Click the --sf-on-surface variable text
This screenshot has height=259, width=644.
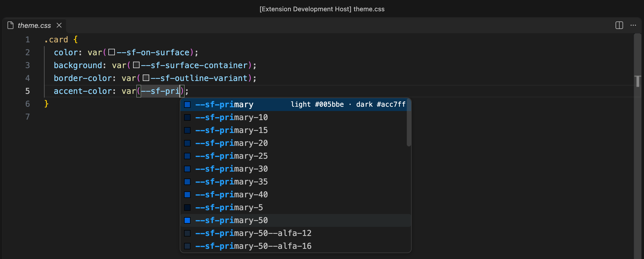point(153,53)
